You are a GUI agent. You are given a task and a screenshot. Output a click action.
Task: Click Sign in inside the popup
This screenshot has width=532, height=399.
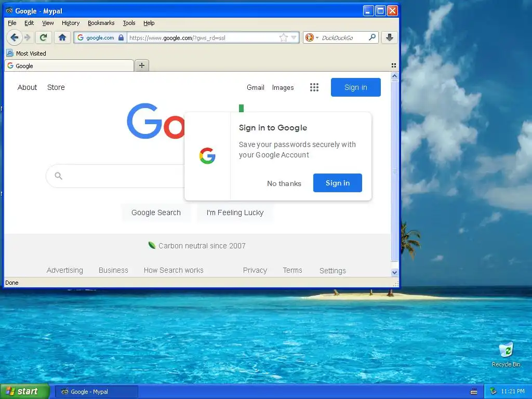tap(338, 183)
